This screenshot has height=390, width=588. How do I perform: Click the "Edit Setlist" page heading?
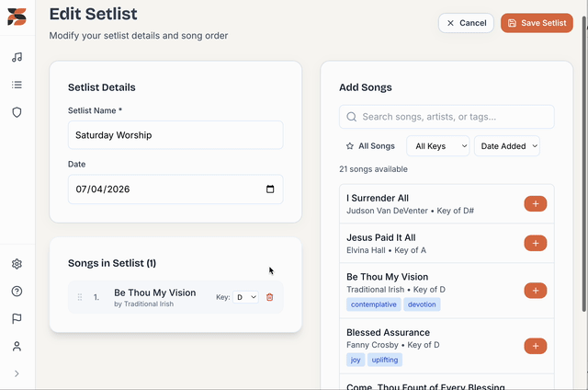tap(93, 15)
